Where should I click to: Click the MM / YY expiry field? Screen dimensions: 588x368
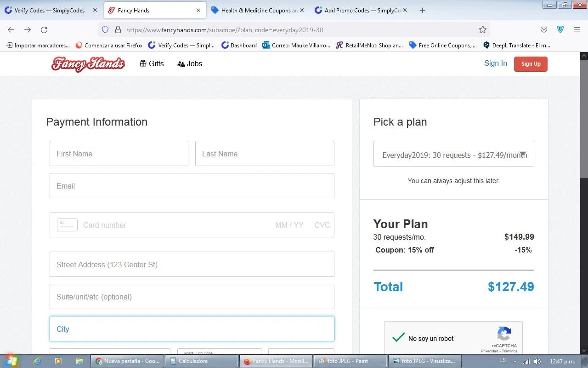pos(289,225)
